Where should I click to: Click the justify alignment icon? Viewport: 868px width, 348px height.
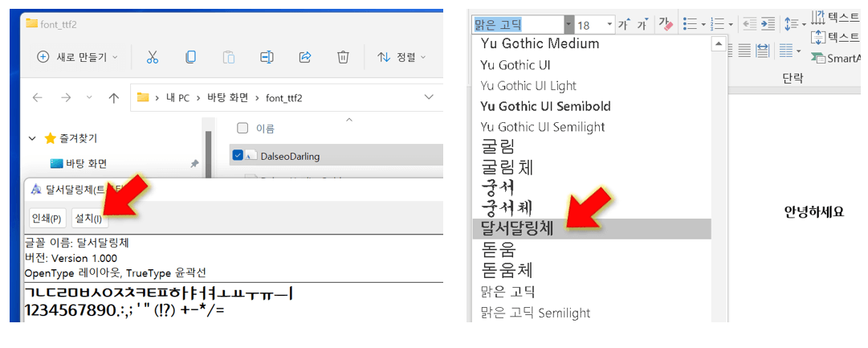click(x=744, y=51)
